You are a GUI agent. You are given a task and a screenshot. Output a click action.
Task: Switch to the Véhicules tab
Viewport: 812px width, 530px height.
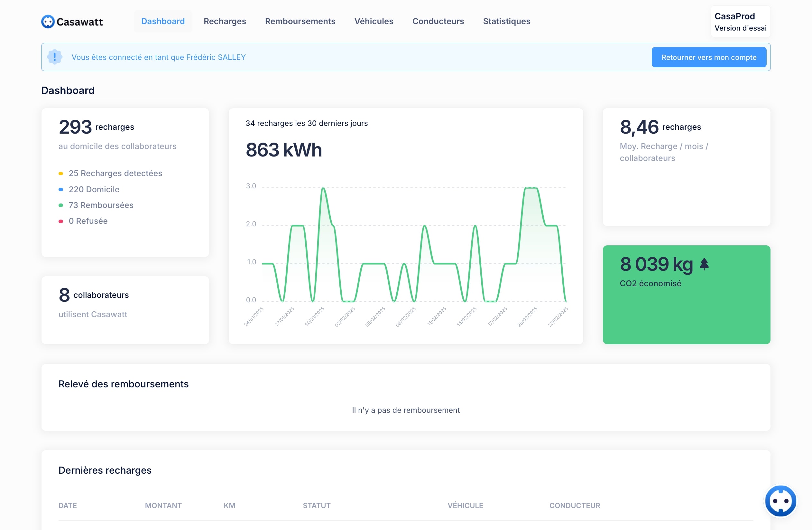coord(374,21)
